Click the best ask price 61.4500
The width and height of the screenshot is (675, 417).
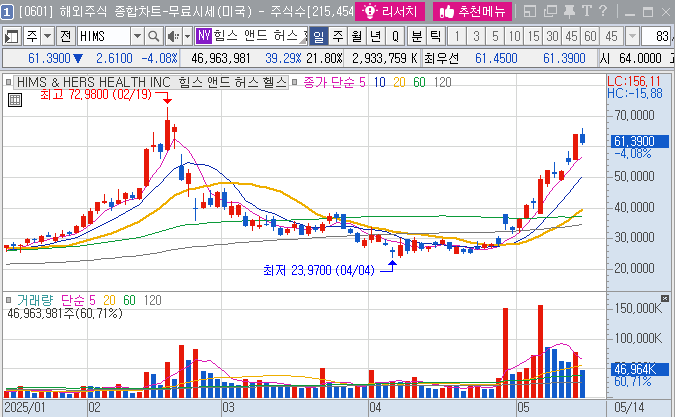click(x=496, y=58)
